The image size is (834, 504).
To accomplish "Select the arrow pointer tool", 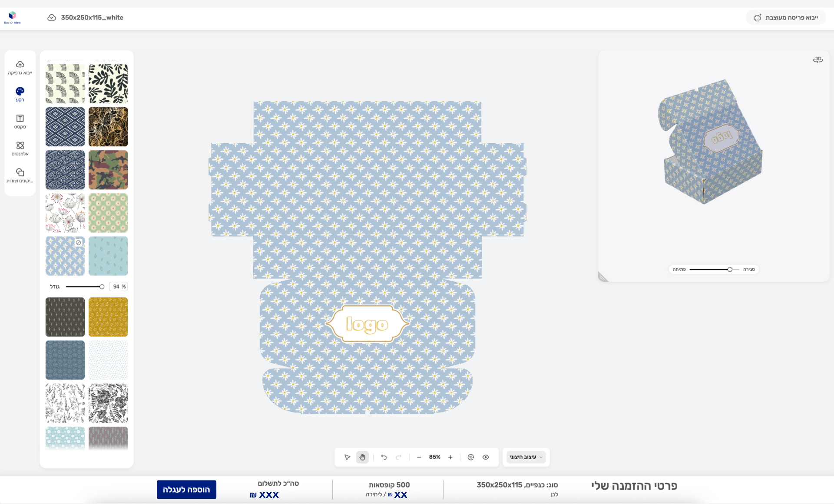I will (347, 457).
